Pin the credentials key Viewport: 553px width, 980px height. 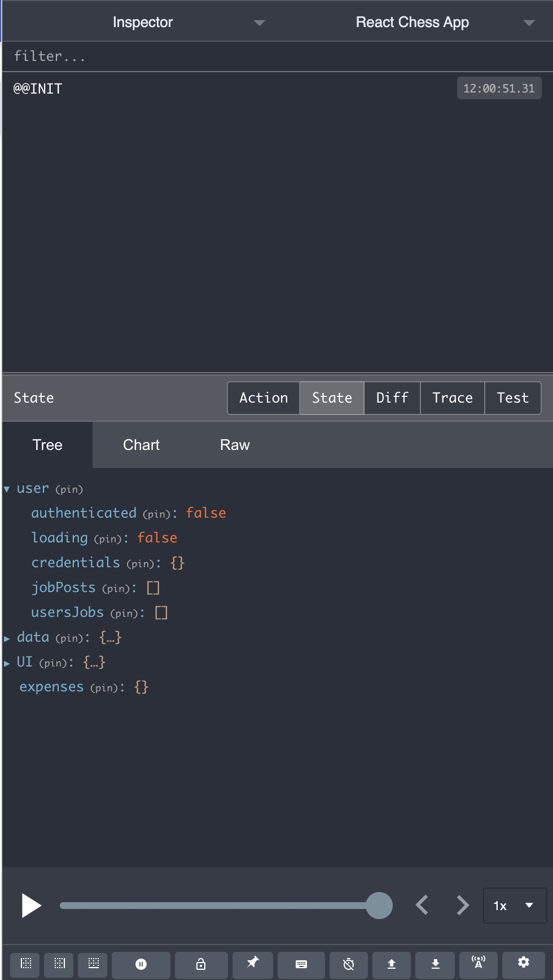[141, 564]
